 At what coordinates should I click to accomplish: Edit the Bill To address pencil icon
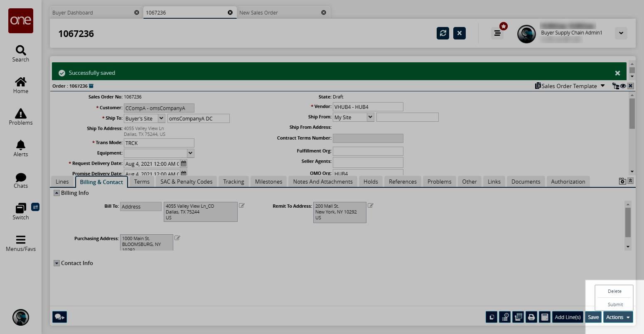242,206
